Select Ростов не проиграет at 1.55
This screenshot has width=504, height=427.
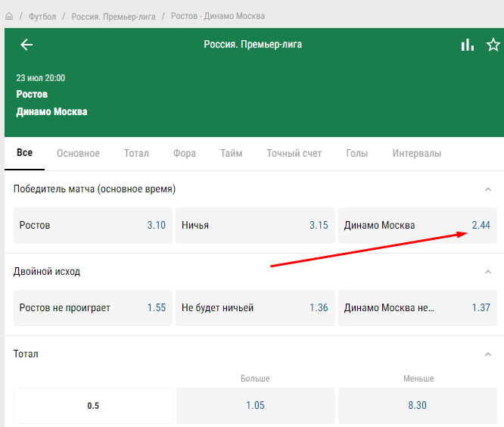93,308
